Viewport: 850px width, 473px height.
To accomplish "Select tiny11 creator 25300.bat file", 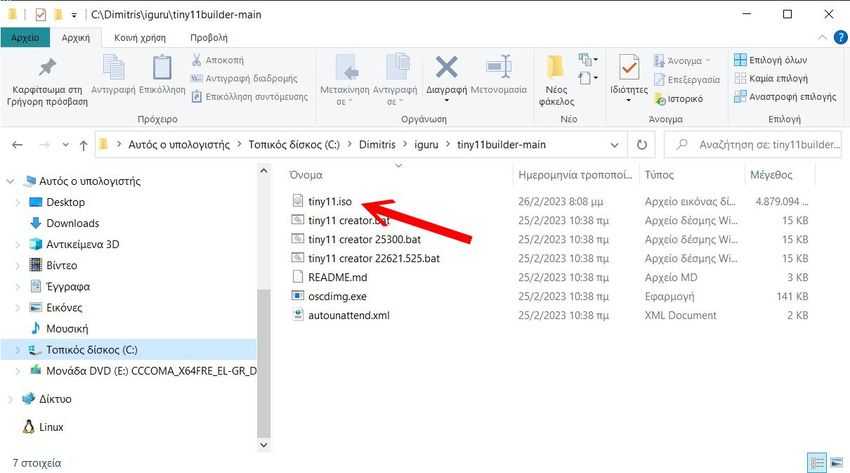I will (364, 239).
